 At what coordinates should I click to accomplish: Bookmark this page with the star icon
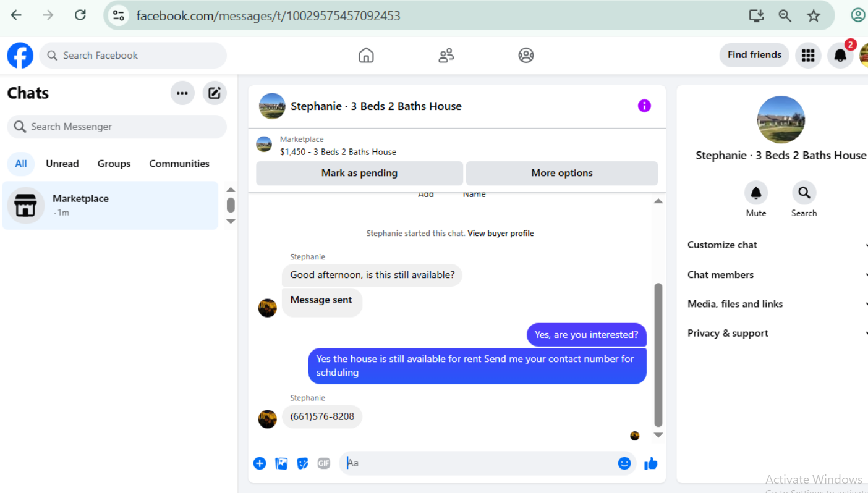coord(814,15)
